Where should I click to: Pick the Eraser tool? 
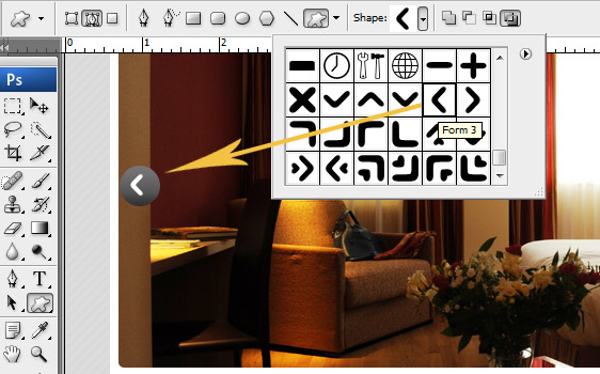(x=13, y=228)
